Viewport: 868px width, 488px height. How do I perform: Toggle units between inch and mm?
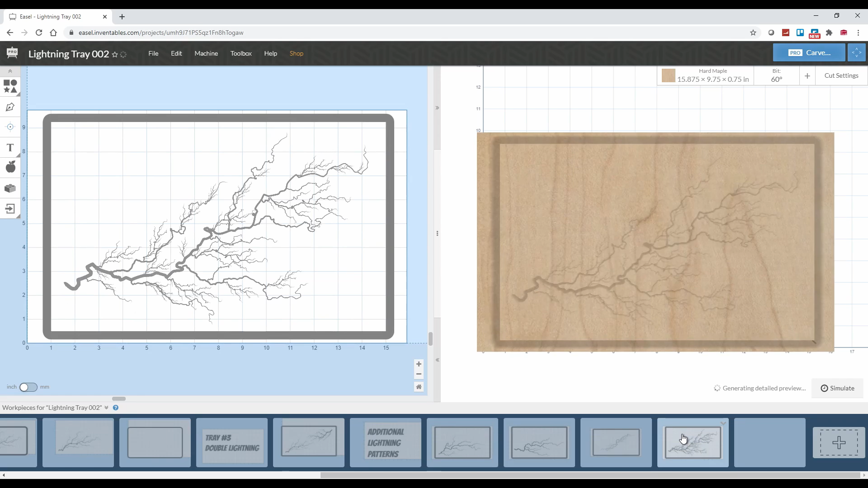click(x=28, y=387)
